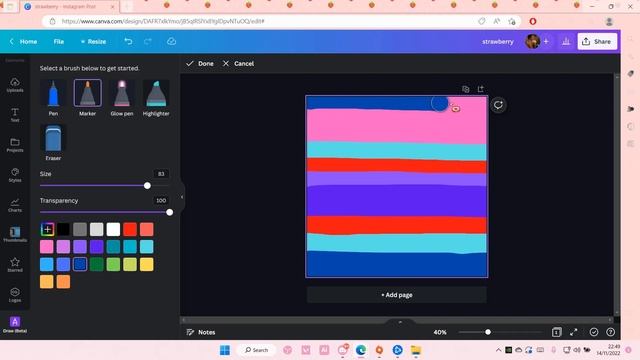Open the grid view page icon
Screen dimensions: 640x360
click(x=556, y=332)
